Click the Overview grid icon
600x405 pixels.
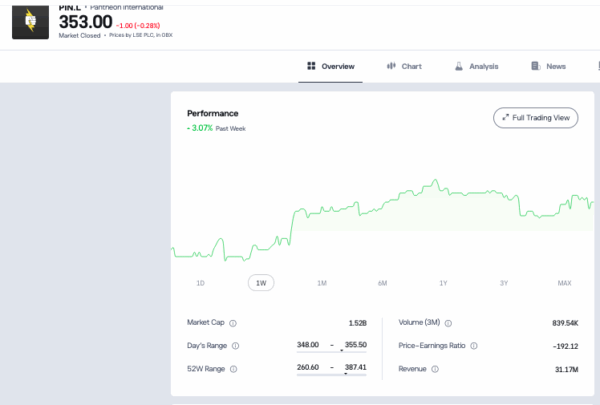point(312,66)
